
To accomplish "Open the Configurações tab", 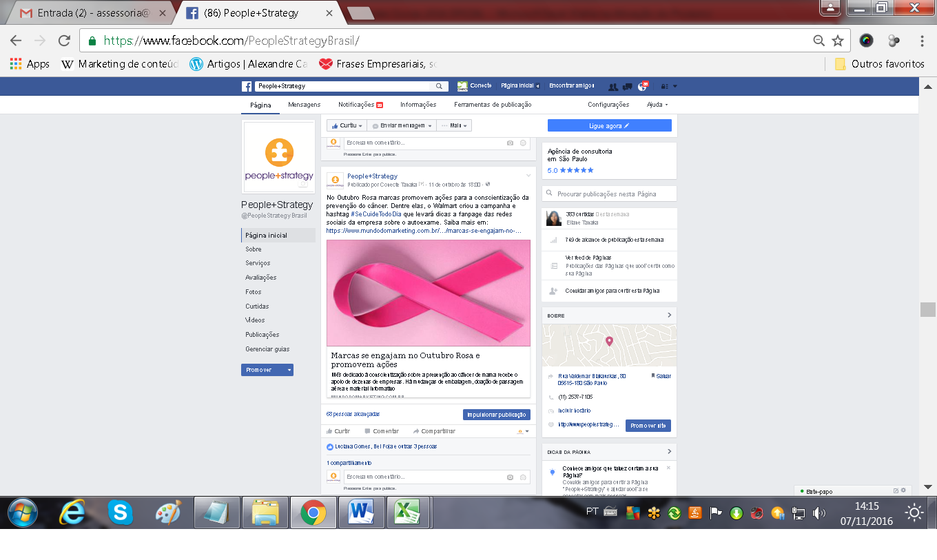I will (x=608, y=105).
